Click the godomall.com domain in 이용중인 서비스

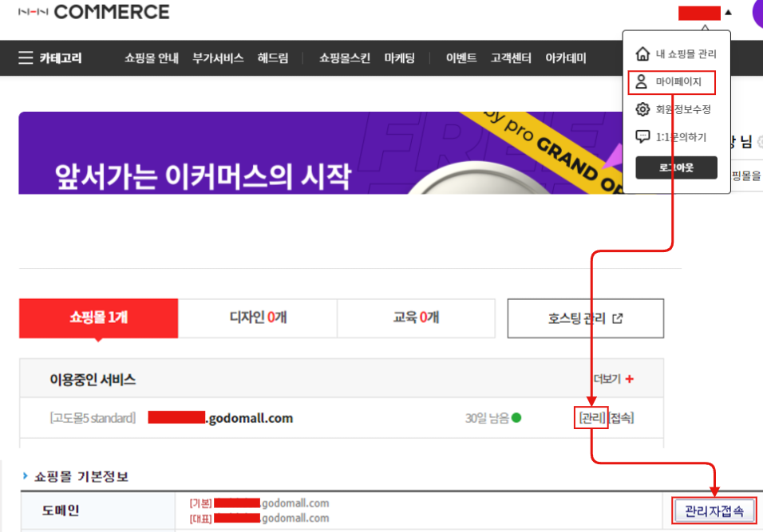click(x=220, y=418)
